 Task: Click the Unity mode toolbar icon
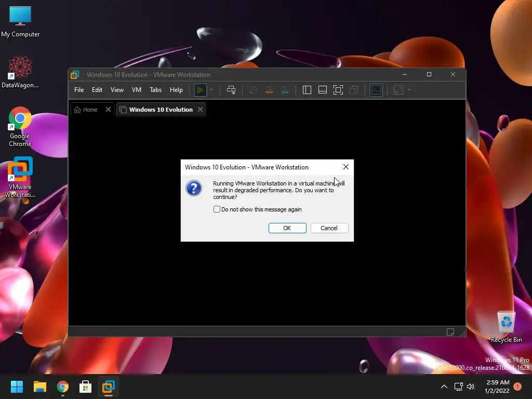[354, 90]
